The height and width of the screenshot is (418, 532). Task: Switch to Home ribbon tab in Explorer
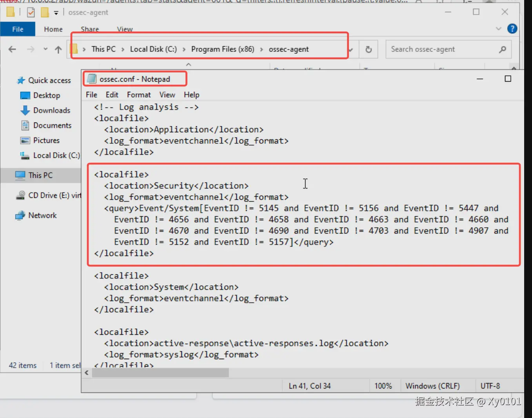tap(53, 29)
